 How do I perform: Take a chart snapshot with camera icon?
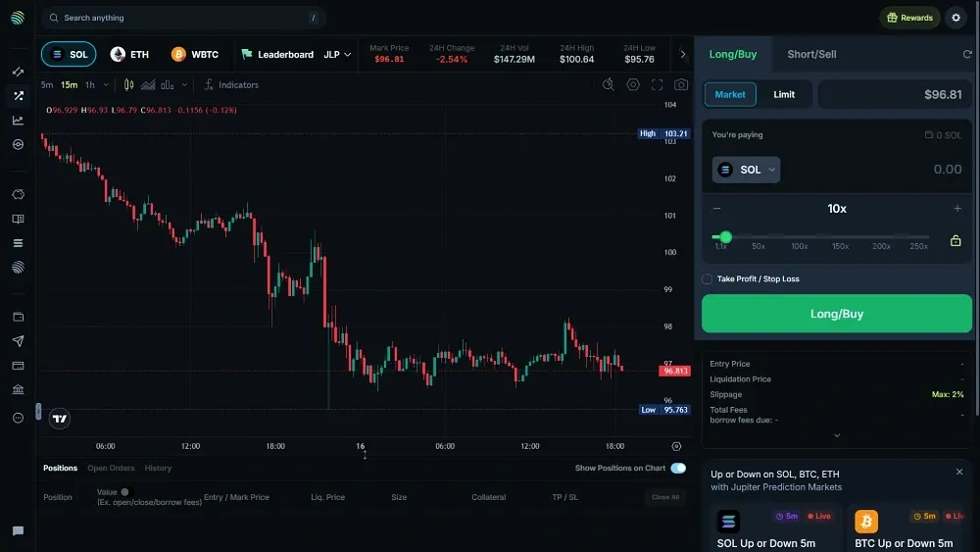pyautogui.click(x=681, y=84)
